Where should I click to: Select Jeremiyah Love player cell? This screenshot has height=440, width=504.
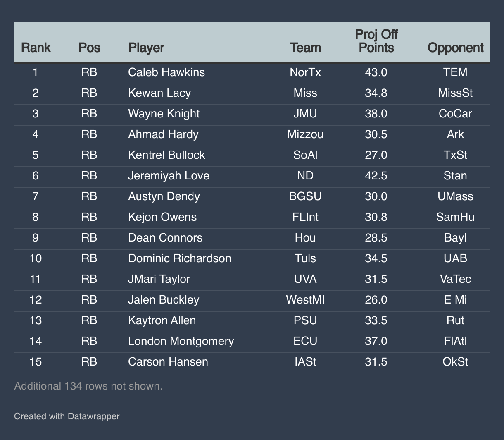pos(169,176)
